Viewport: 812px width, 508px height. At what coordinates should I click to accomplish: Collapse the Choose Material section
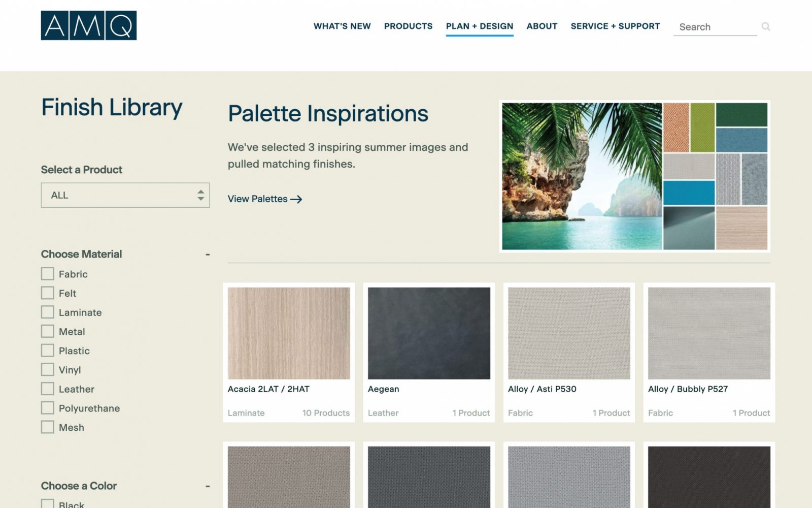208,254
